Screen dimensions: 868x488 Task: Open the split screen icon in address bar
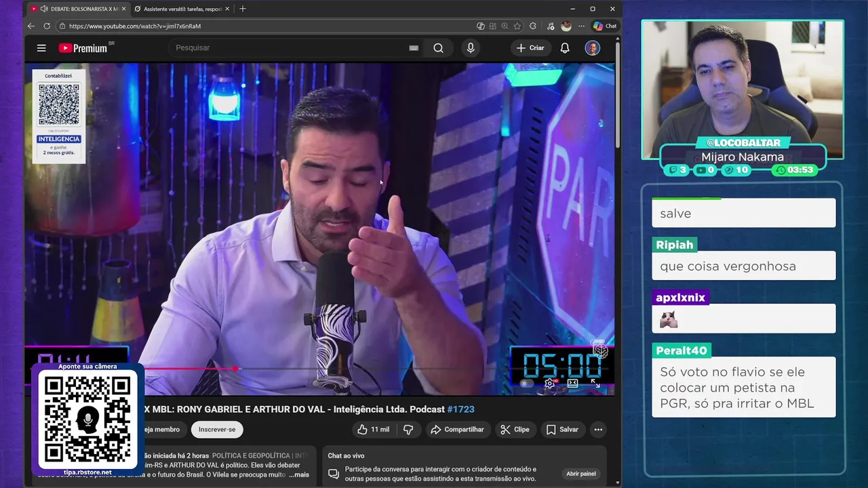493,26
